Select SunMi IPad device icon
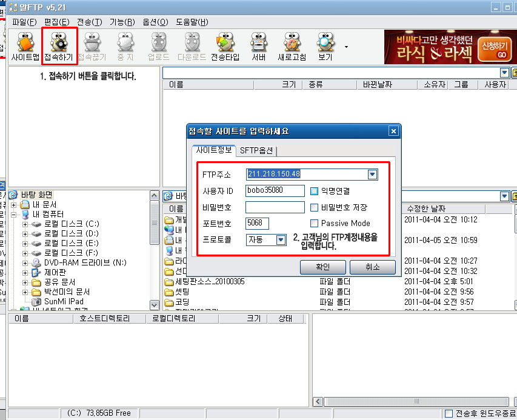 coord(36,302)
